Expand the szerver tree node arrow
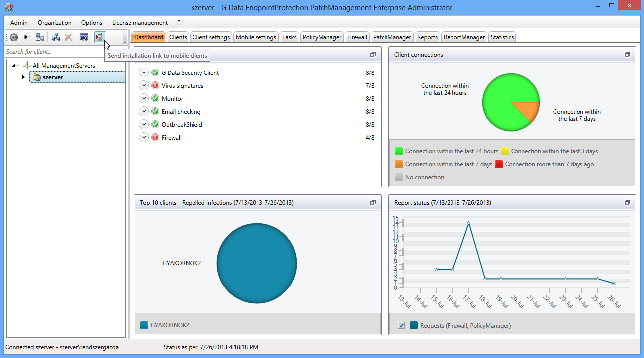This screenshot has width=644, height=358. [x=23, y=77]
